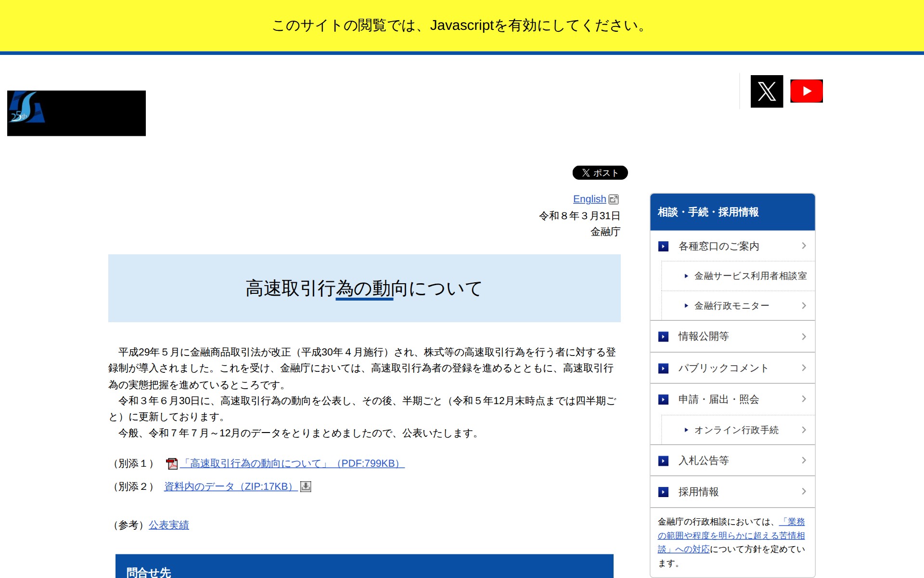Open the 公表実績 reference link
The width and height of the screenshot is (924, 578).
coord(168,525)
